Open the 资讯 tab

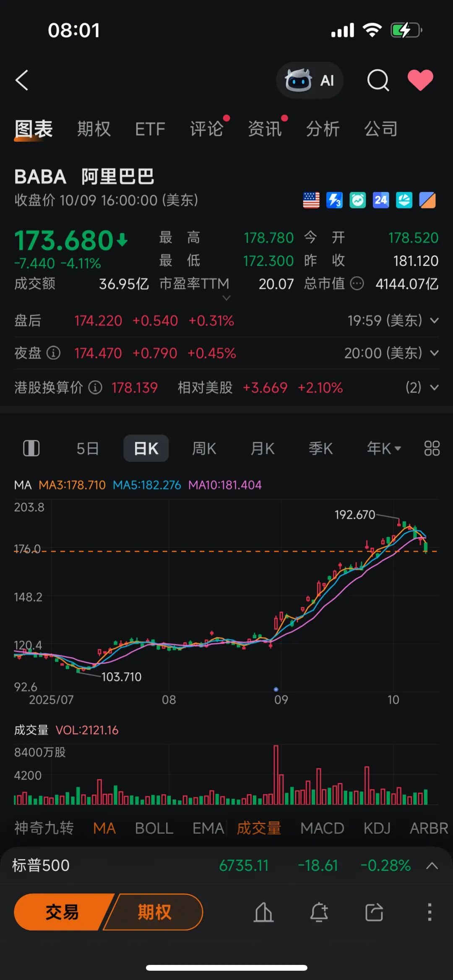click(x=265, y=129)
